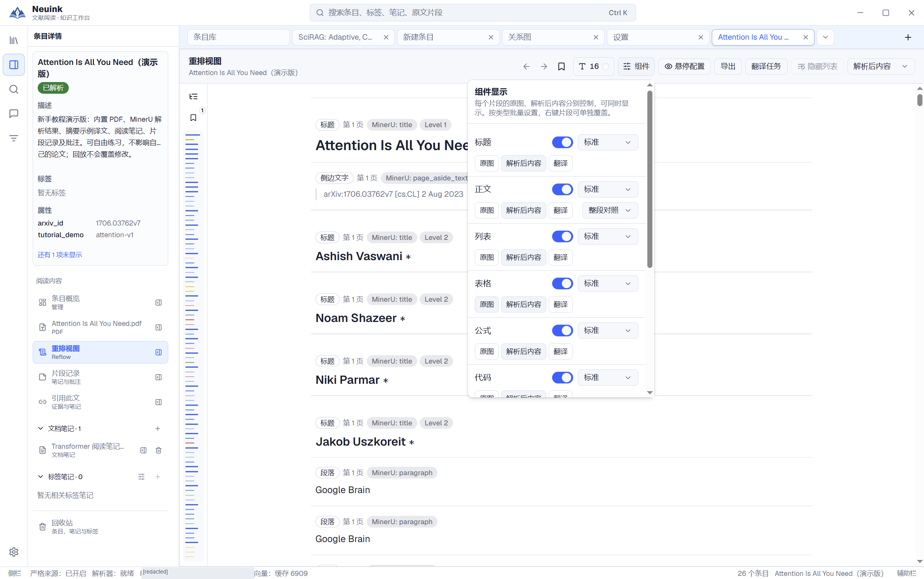
Task: Click the 还有 1 项未显示 link
Action: [60, 255]
